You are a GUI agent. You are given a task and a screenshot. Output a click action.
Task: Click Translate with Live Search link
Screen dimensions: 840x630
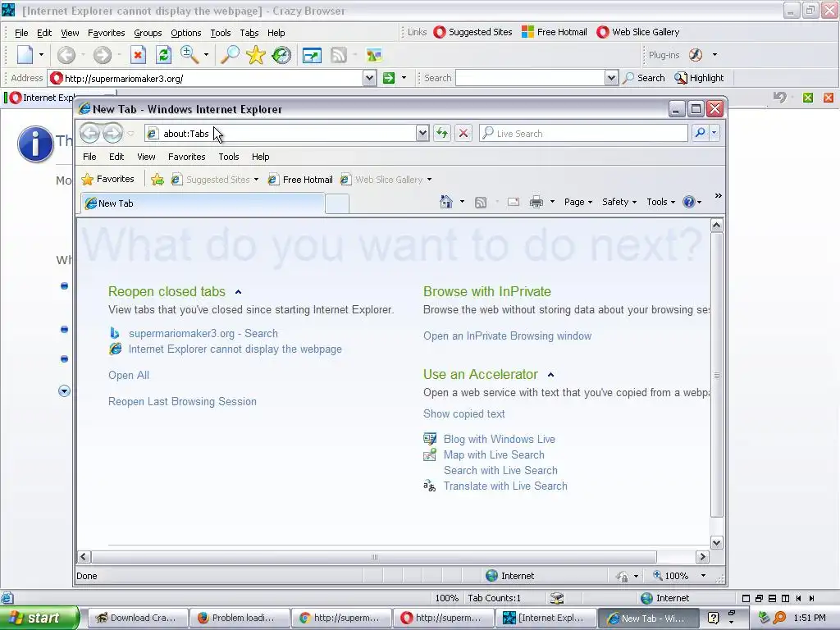[x=505, y=486]
